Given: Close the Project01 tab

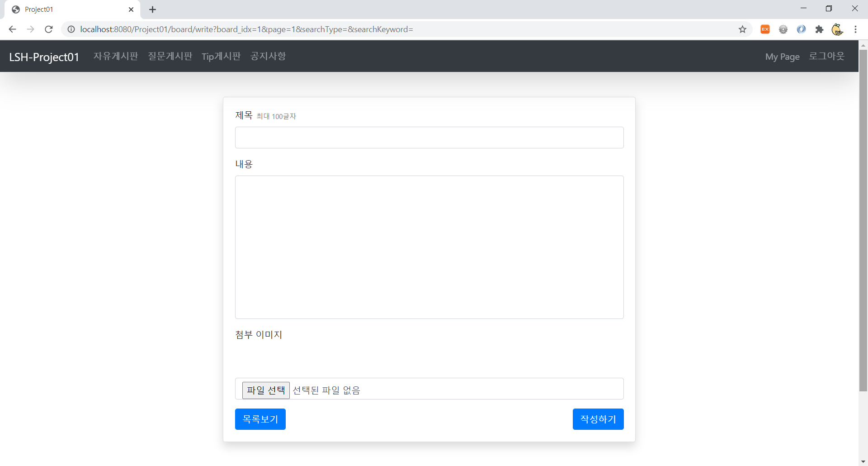Looking at the screenshot, I should pos(131,10).
